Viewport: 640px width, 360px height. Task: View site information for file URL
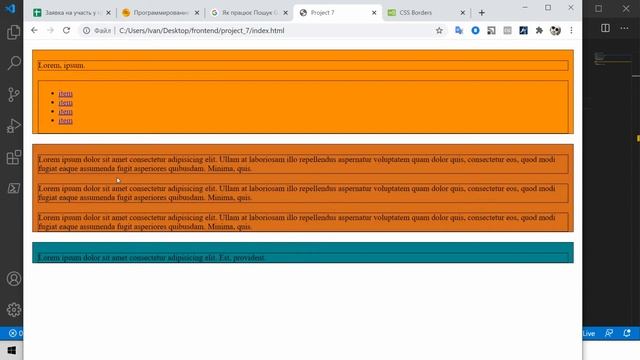pyautogui.click(x=87, y=31)
